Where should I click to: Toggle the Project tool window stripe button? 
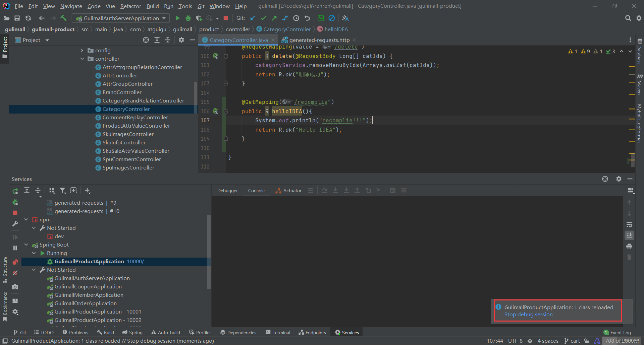[5, 47]
